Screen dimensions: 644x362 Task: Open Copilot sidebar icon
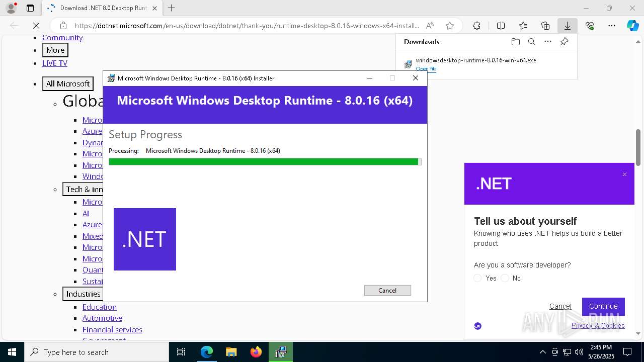click(x=633, y=26)
